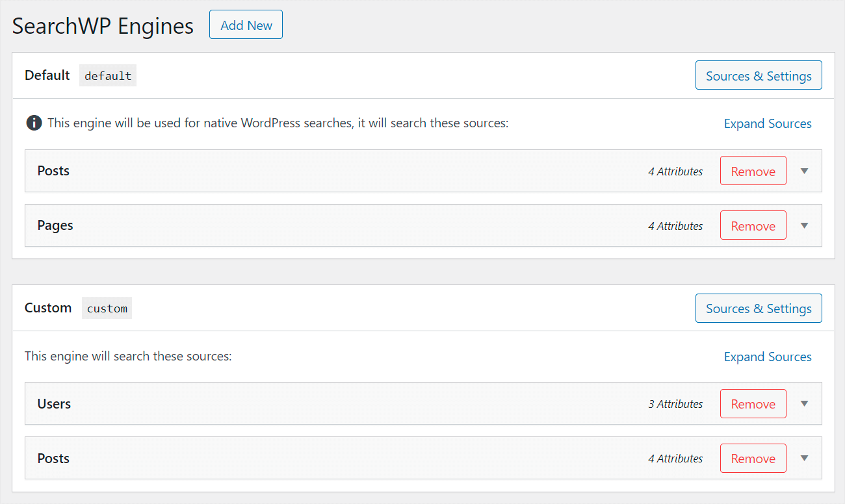This screenshot has height=504, width=845.
Task: Click 'This engine will search these sources' text
Action: 128,356
